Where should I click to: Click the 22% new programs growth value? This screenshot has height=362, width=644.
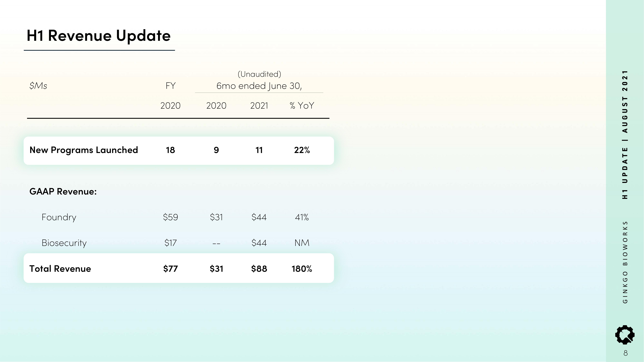click(302, 150)
